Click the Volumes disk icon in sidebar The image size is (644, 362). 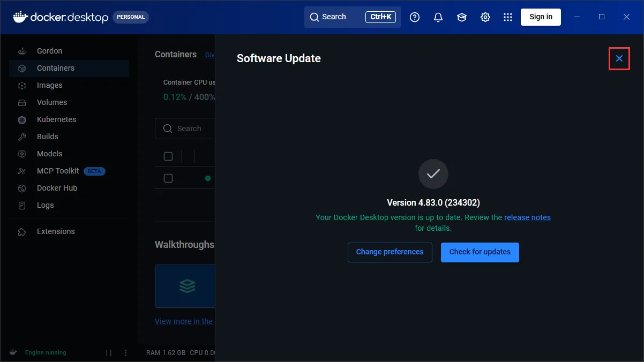(22, 103)
